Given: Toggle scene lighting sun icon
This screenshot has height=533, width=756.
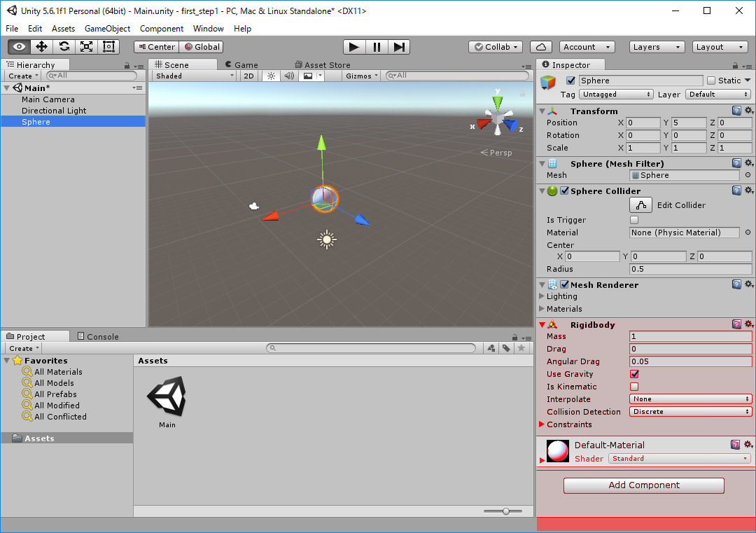Looking at the screenshot, I should point(272,76).
